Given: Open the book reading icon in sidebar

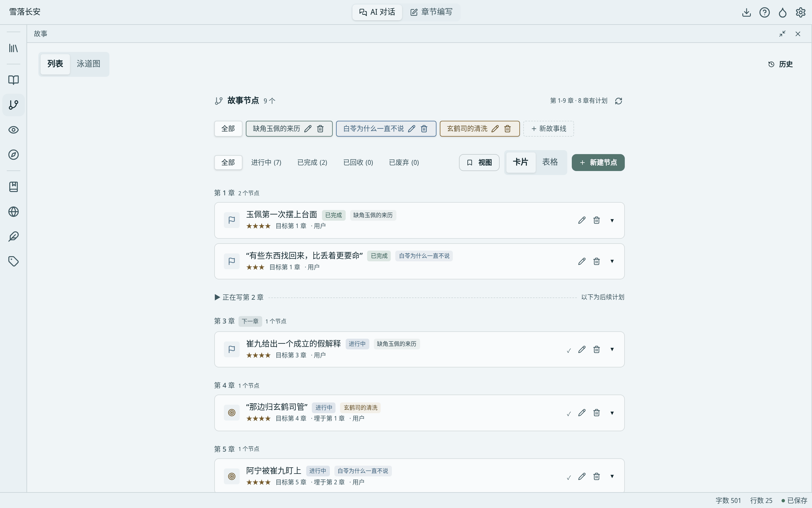Looking at the screenshot, I should click(x=14, y=80).
